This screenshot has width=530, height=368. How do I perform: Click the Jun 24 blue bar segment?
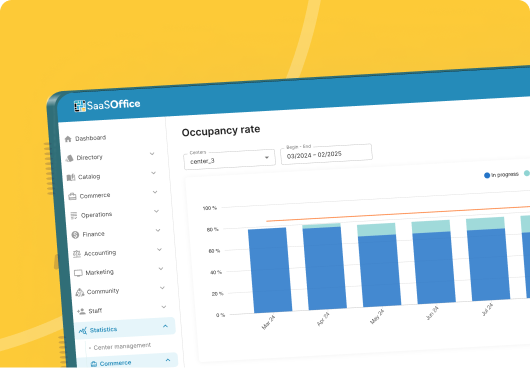tap(434, 268)
